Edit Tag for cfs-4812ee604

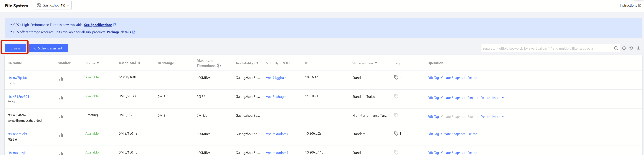click(x=433, y=98)
